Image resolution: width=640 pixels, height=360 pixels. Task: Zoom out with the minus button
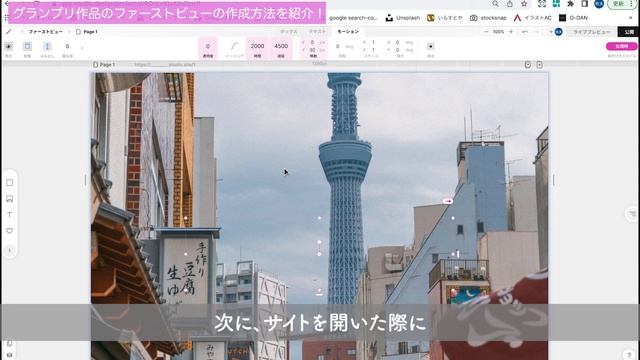pyautogui.click(x=486, y=32)
